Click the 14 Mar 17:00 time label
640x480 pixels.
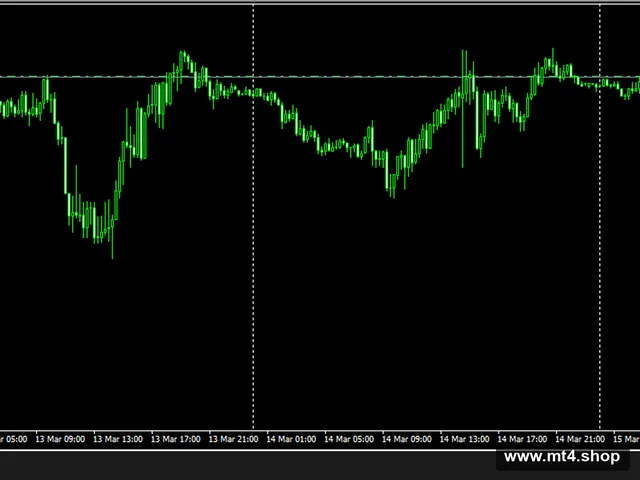522,439
